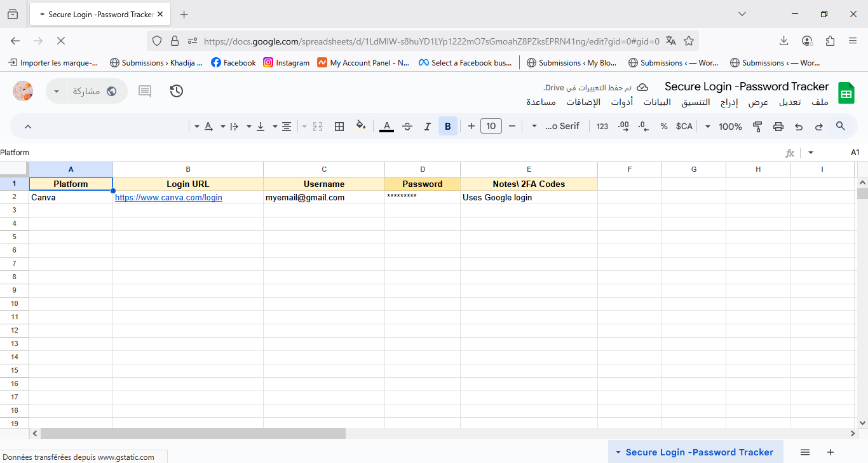
Task: Toggle strikethrough formatting
Action: click(407, 127)
